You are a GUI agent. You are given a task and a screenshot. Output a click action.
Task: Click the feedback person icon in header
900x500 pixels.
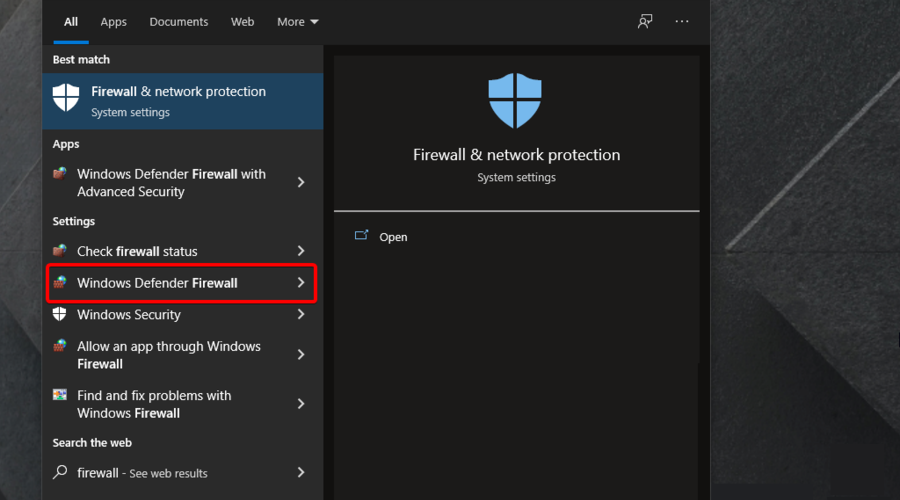point(645,22)
